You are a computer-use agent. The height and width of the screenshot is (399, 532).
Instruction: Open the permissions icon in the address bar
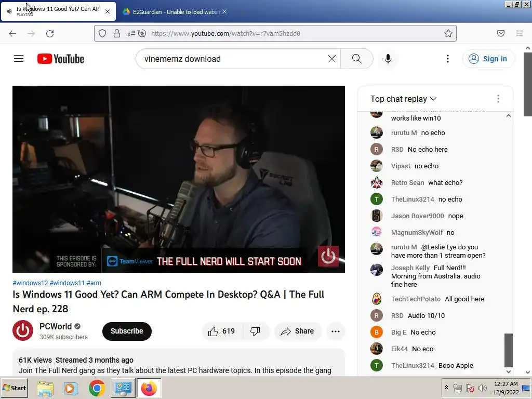pos(131,33)
